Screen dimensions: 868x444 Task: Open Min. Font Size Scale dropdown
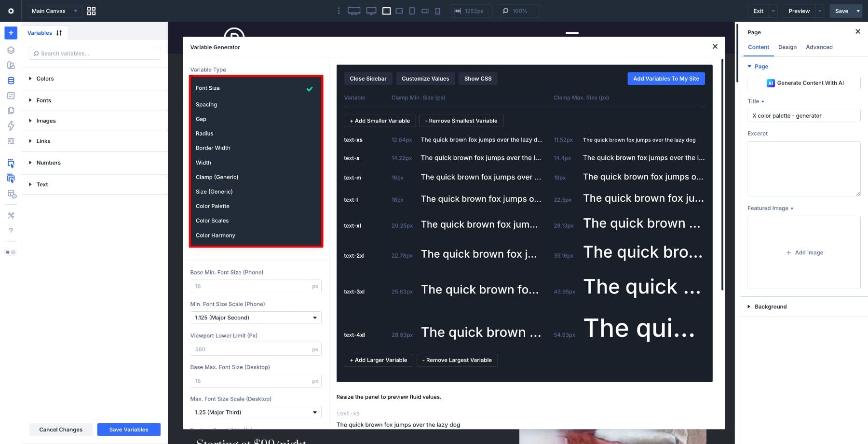(256, 318)
